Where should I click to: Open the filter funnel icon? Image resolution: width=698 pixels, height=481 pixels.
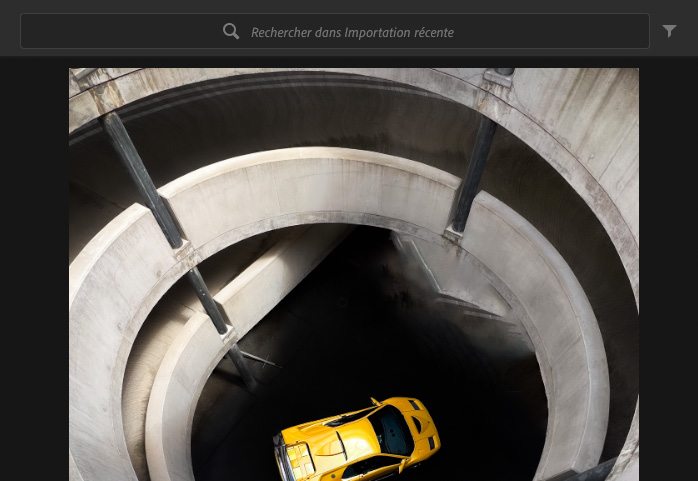click(x=670, y=32)
